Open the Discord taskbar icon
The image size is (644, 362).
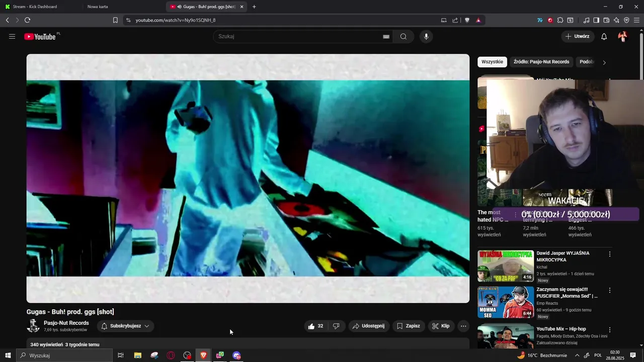pyautogui.click(x=236, y=355)
